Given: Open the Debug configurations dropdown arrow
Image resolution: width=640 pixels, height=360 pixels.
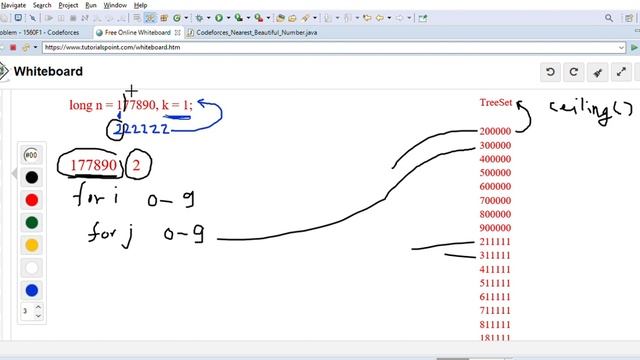Looking at the screenshot, I should pos(209,18).
